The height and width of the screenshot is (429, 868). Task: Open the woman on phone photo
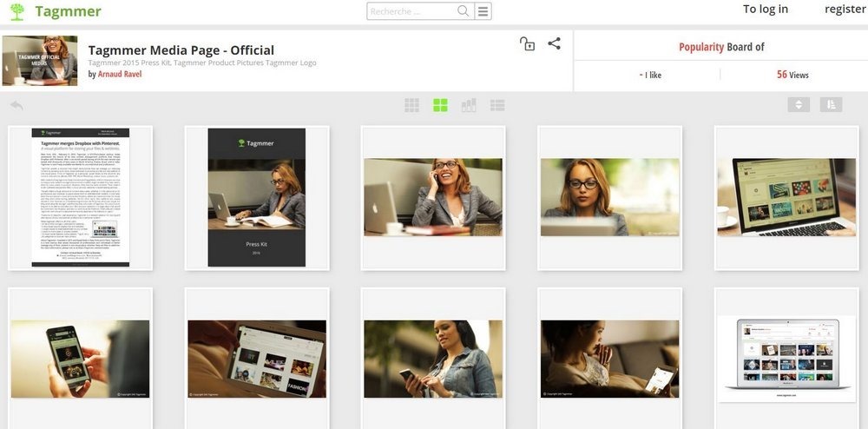click(x=433, y=197)
